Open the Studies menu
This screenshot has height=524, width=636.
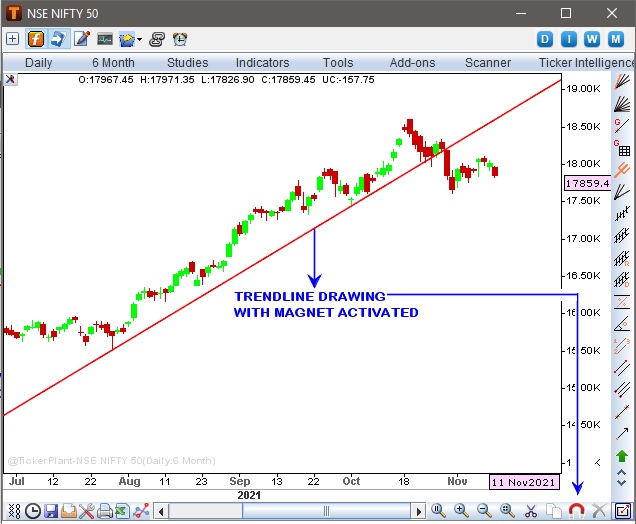187,63
